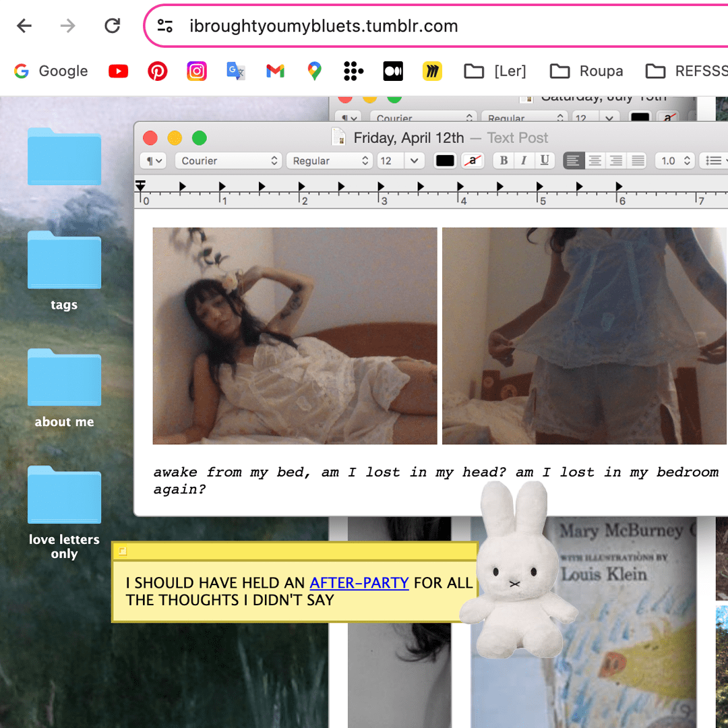Open the YouTube bookmark
This screenshot has width=728, height=728.
(x=118, y=71)
